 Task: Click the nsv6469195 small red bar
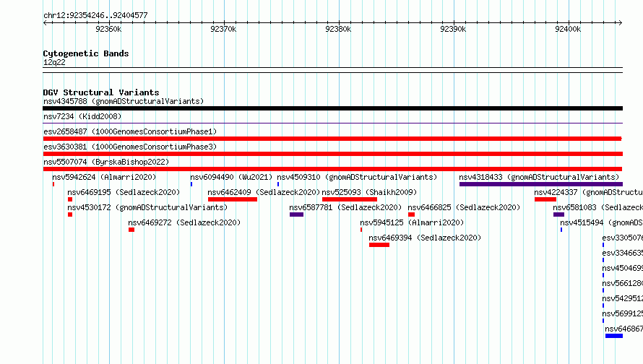(70, 199)
